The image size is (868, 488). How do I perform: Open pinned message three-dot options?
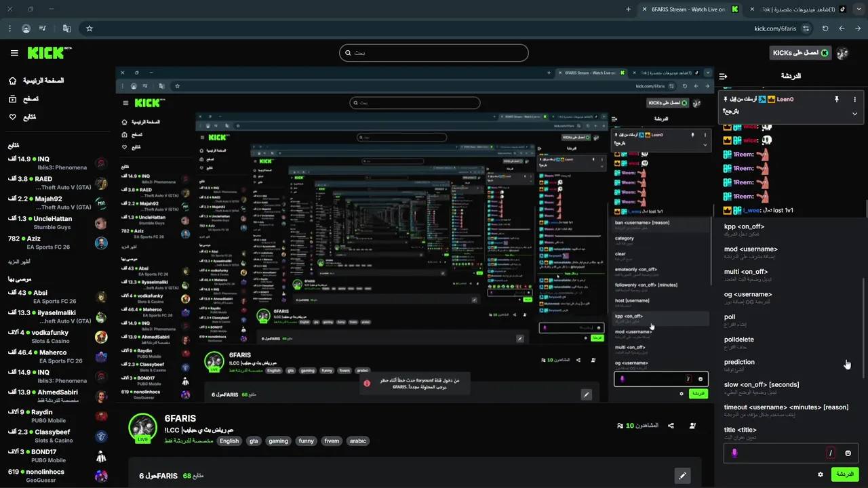coord(854,99)
